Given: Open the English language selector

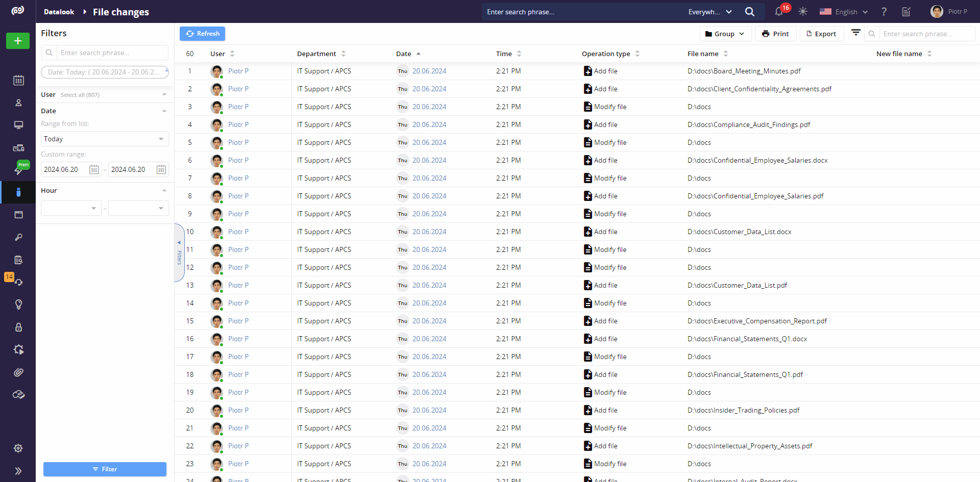Looking at the screenshot, I should (844, 12).
